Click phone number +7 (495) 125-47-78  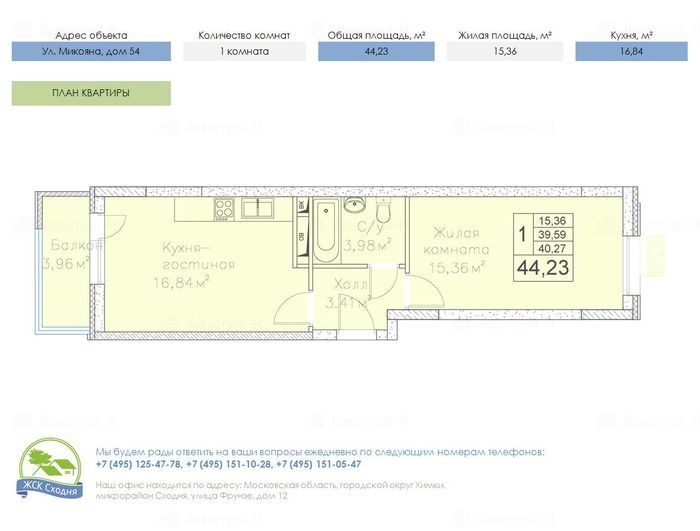click(138, 464)
